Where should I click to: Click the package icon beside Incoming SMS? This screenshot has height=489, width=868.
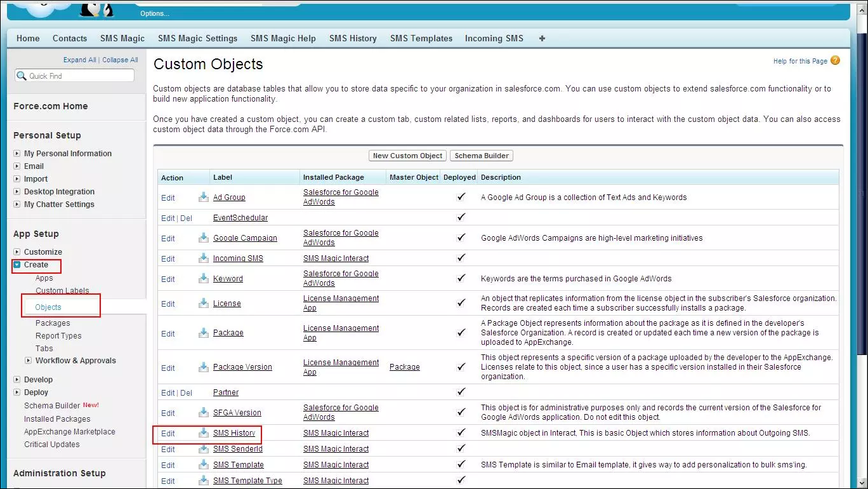[x=204, y=258]
